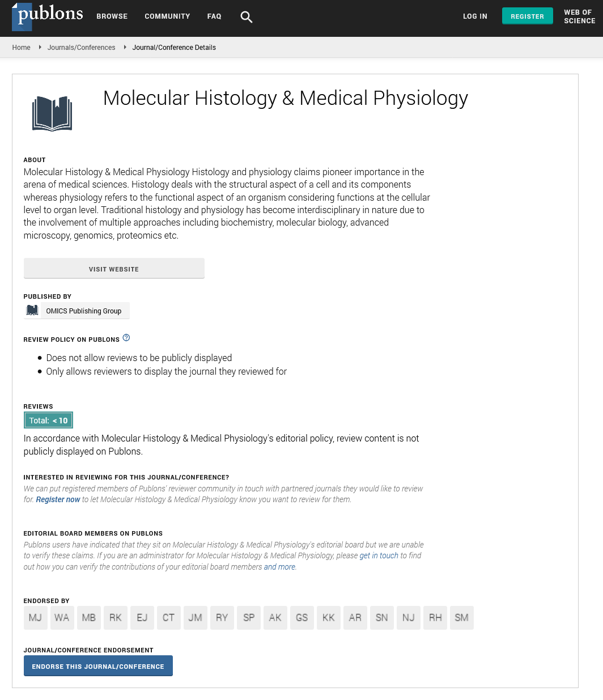Screen dimensions: 603x700
Task: Select the MJ endorser avatar
Action: [x=35, y=618]
